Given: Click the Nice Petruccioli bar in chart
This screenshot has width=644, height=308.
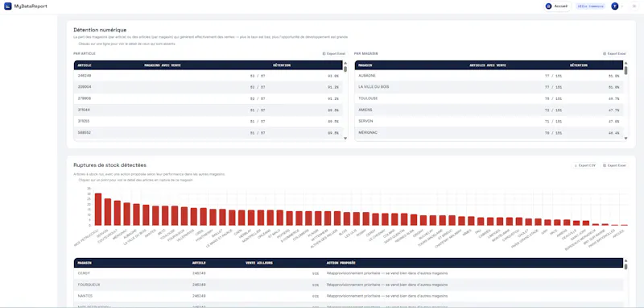Looking at the screenshot, I should pyautogui.click(x=98, y=210).
